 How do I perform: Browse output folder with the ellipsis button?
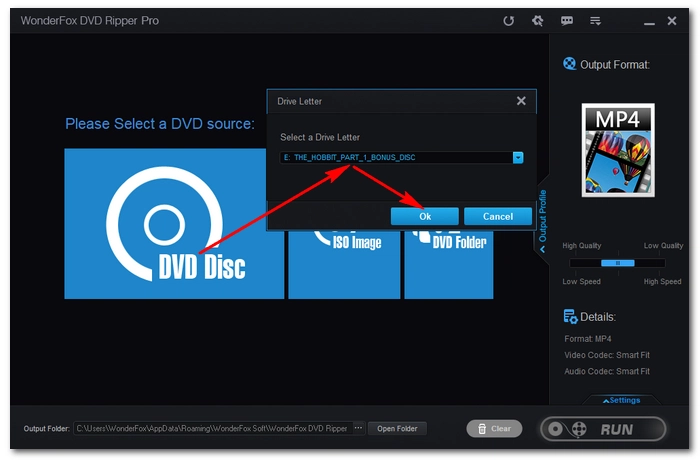point(358,428)
